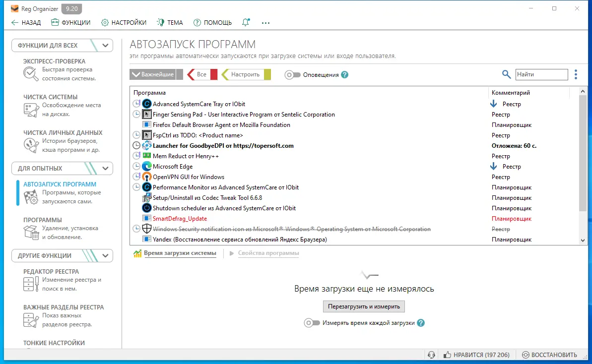
Task: Click the Shutdown scheduler power icon
Action: coord(146,208)
